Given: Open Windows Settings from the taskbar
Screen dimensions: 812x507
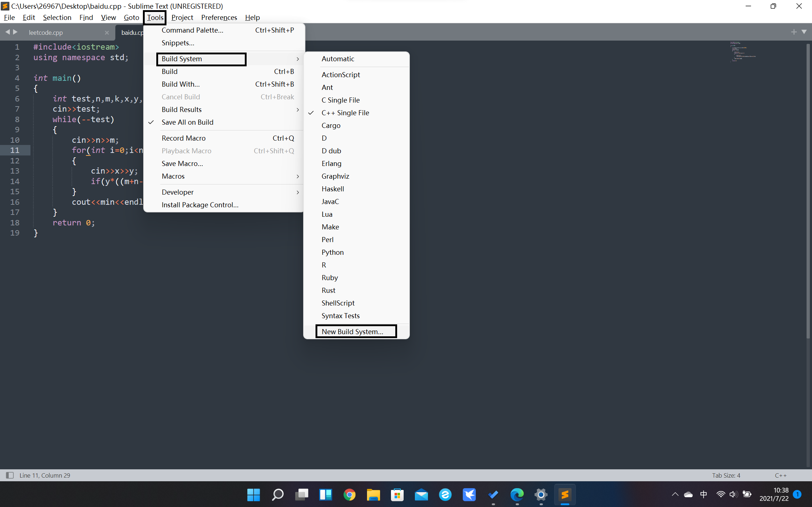Looking at the screenshot, I should tap(541, 494).
